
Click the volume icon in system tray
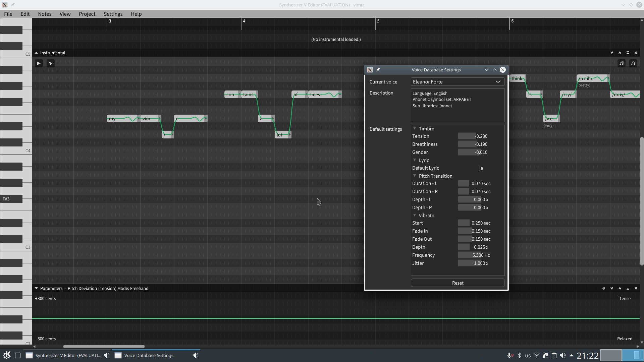(x=563, y=355)
